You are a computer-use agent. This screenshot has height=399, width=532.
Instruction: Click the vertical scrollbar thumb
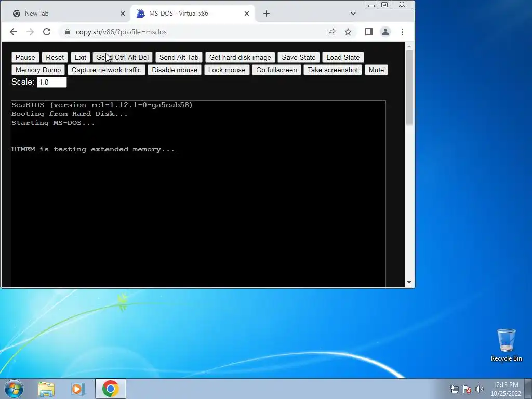(x=409, y=87)
